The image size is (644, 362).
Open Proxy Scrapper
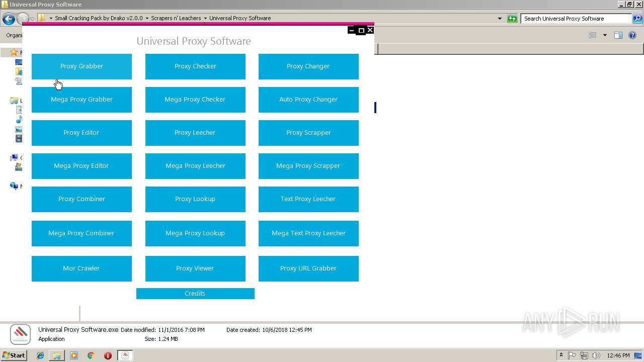click(x=308, y=133)
